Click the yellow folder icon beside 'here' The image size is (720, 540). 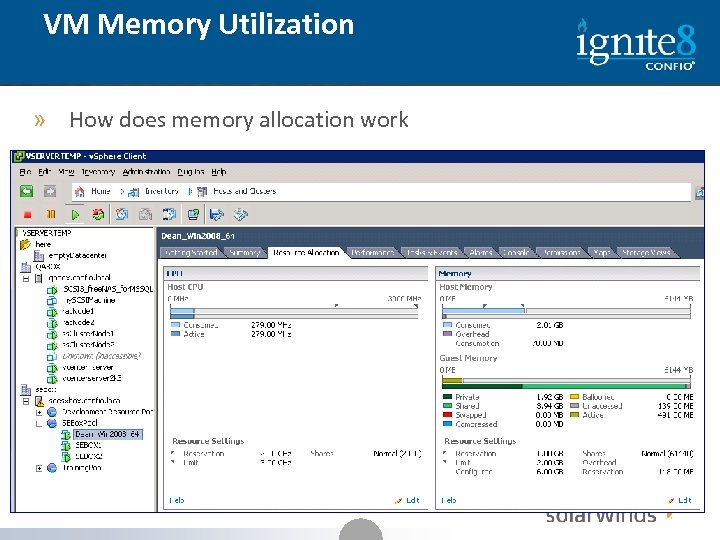(x=25, y=244)
